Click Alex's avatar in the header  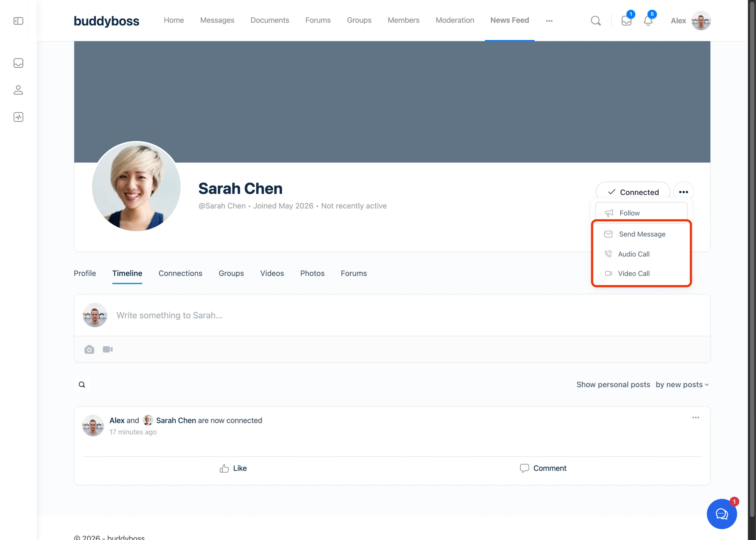[701, 21]
